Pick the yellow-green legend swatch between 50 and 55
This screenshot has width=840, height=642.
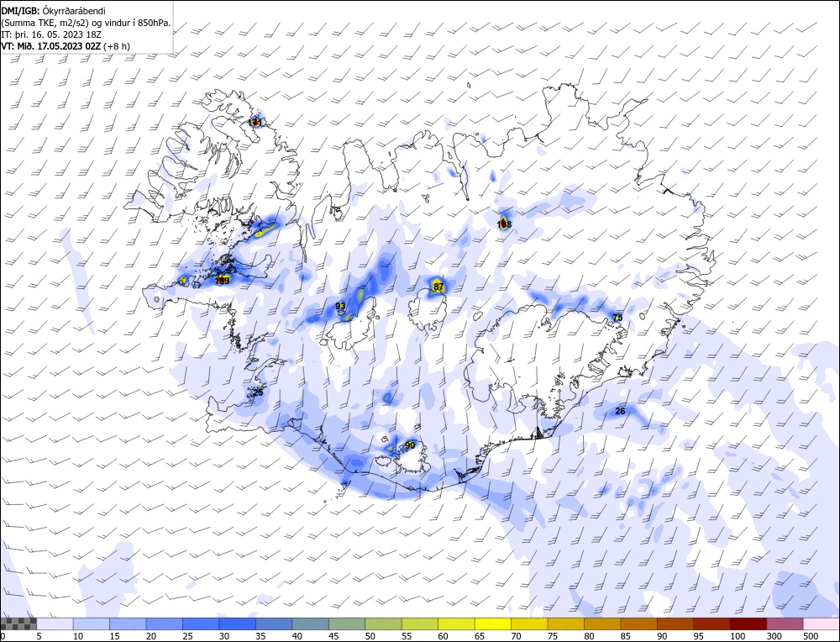pyautogui.click(x=383, y=624)
